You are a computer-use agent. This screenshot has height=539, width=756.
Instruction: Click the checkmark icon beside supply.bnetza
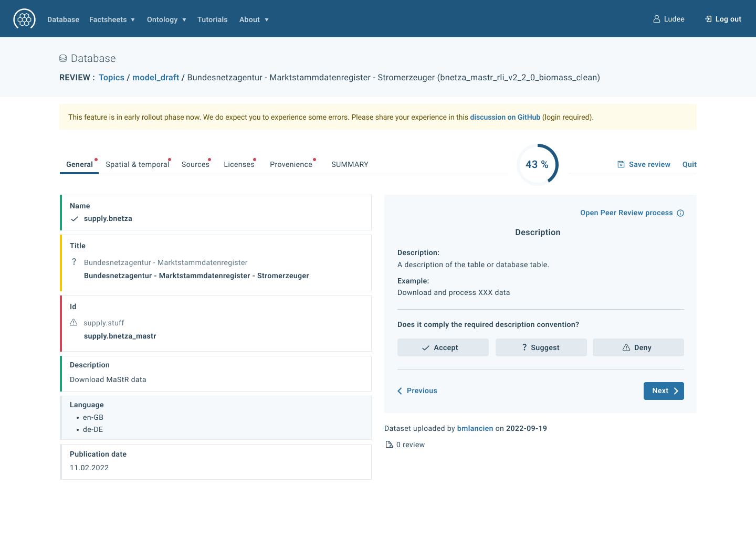(75, 219)
